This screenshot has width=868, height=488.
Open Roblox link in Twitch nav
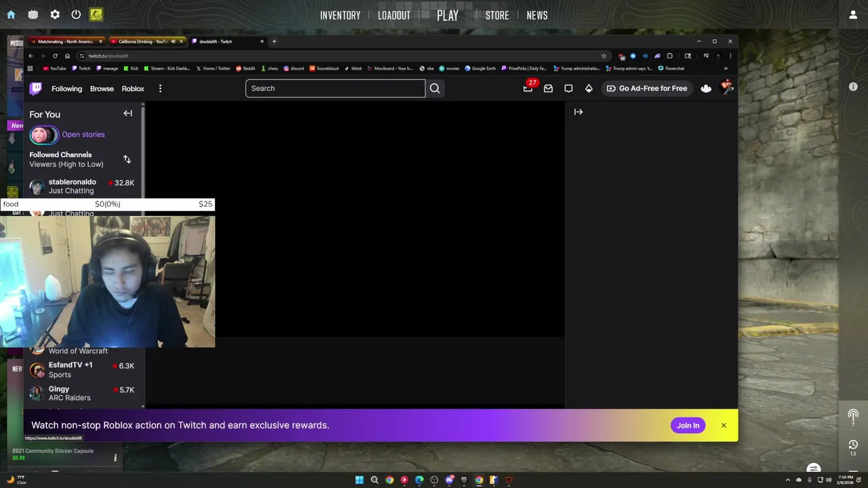[x=133, y=89]
